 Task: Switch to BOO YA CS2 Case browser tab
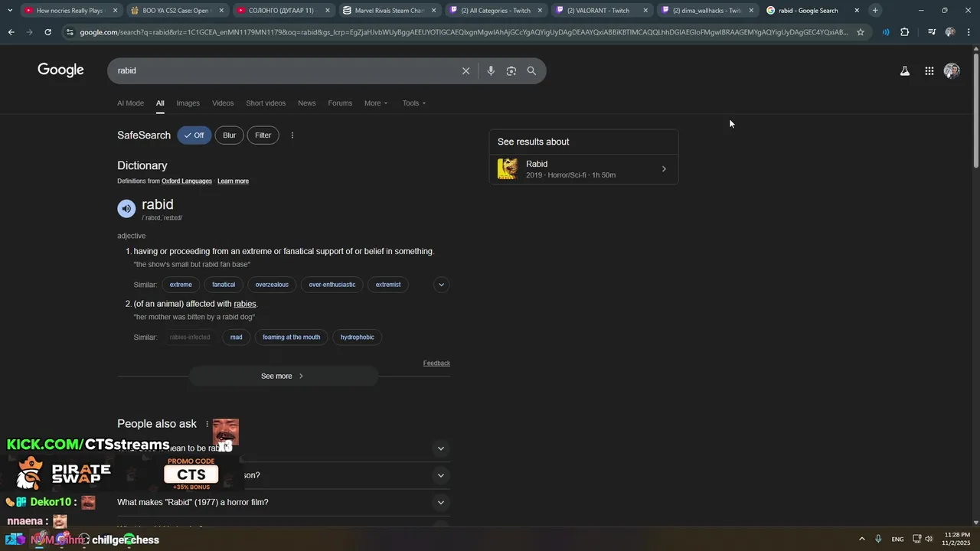pos(178,11)
